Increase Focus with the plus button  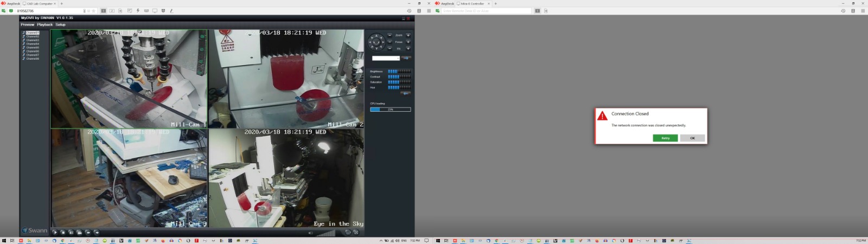(x=408, y=42)
